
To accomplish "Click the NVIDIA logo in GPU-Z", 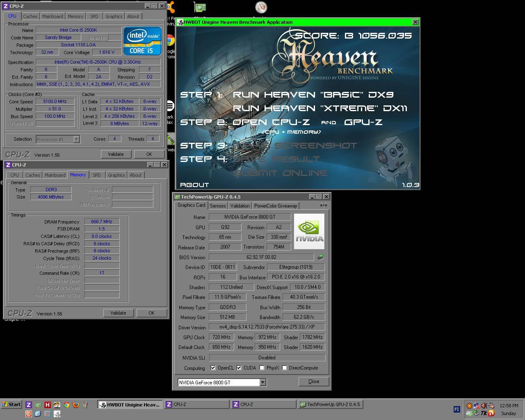I will [x=309, y=231].
